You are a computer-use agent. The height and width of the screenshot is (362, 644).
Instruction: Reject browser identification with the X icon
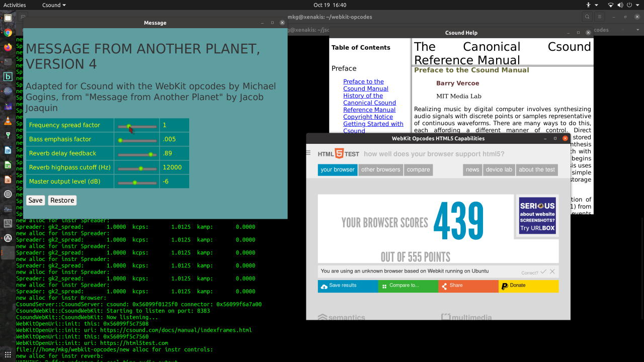(x=552, y=271)
